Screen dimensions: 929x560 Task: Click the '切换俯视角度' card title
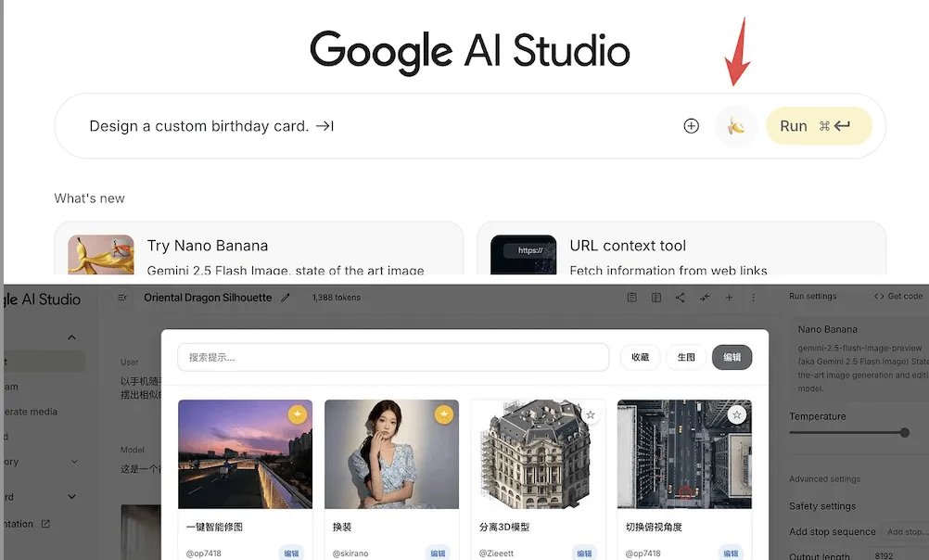[x=654, y=527]
